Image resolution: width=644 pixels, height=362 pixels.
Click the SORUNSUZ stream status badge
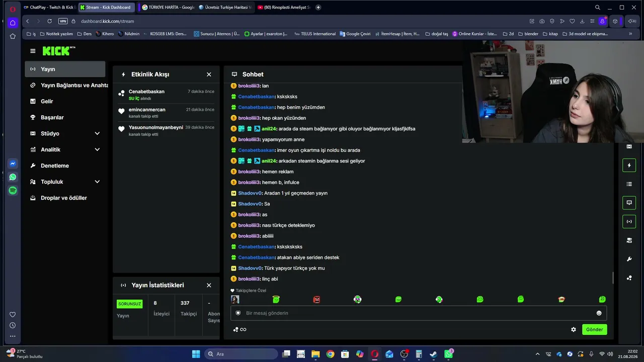point(130,304)
